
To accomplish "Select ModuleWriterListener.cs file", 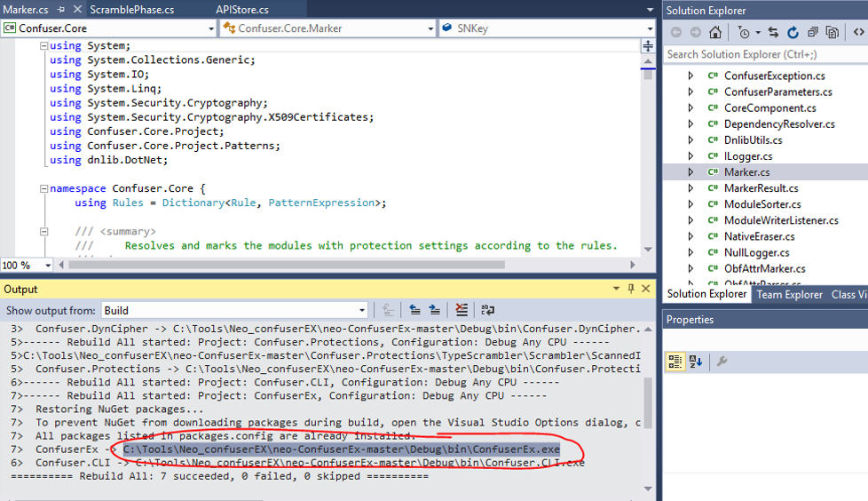I will tap(781, 220).
